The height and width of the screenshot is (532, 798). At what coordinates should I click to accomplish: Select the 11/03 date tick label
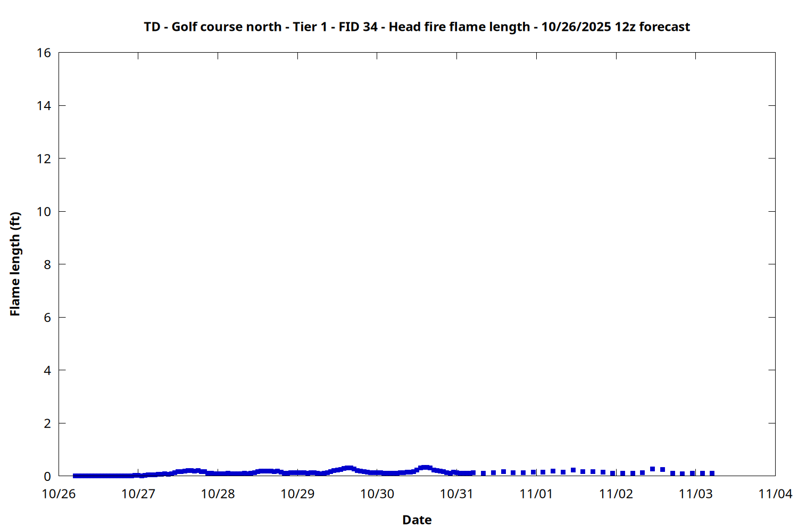click(x=695, y=494)
